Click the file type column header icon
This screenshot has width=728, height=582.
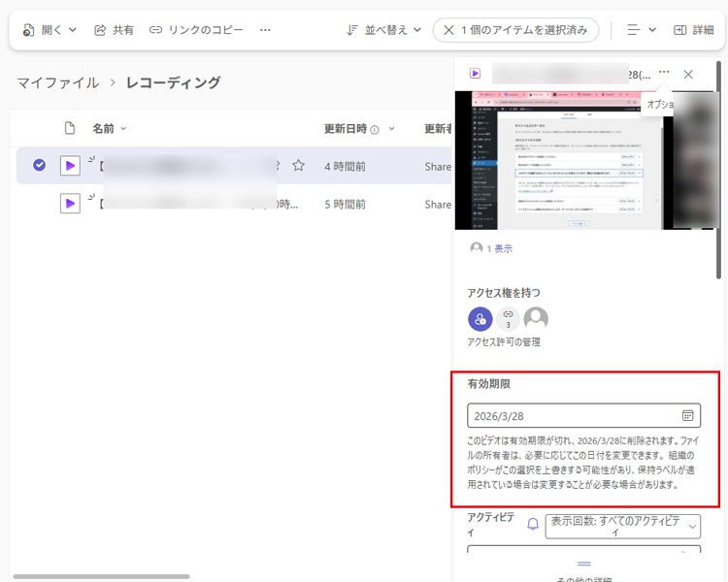coord(70,128)
